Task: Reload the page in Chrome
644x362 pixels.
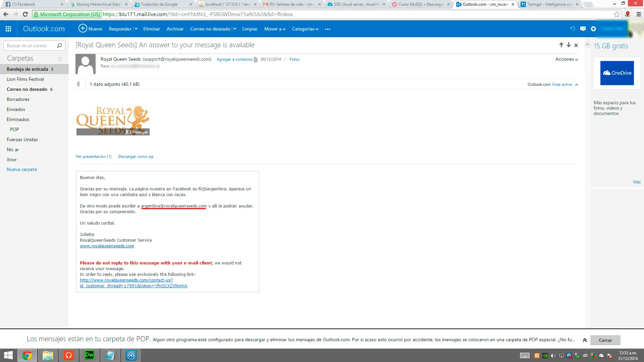Action: (x=25, y=14)
